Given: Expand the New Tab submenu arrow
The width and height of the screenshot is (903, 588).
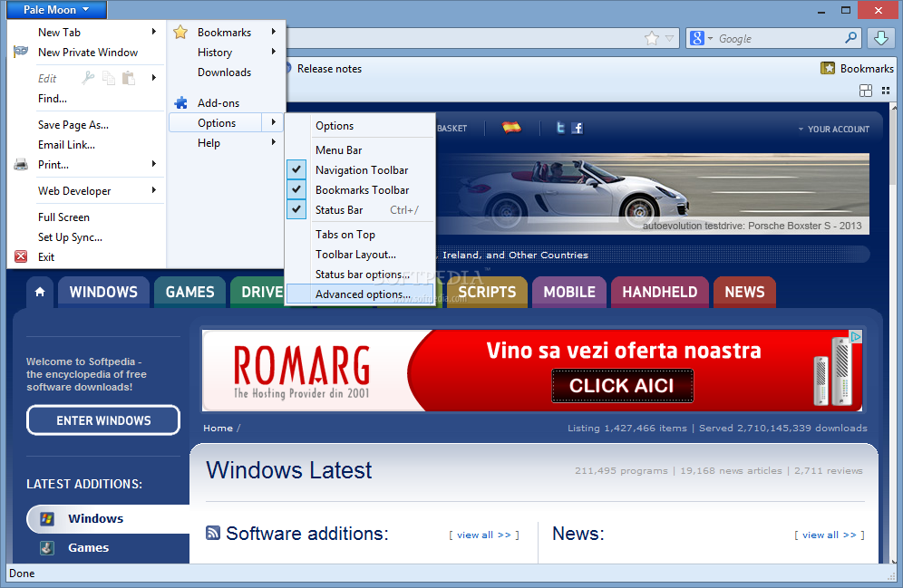Looking at the screenshot, I should point(154,32).
